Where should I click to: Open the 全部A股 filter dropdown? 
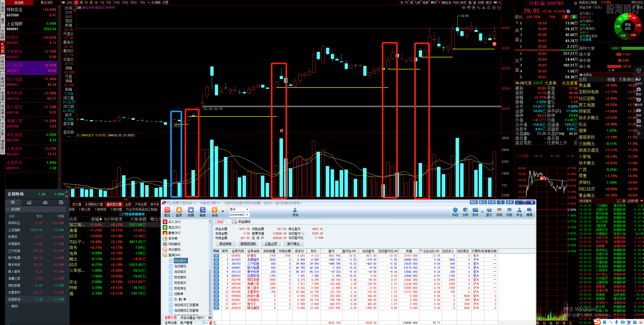[641, 201]
